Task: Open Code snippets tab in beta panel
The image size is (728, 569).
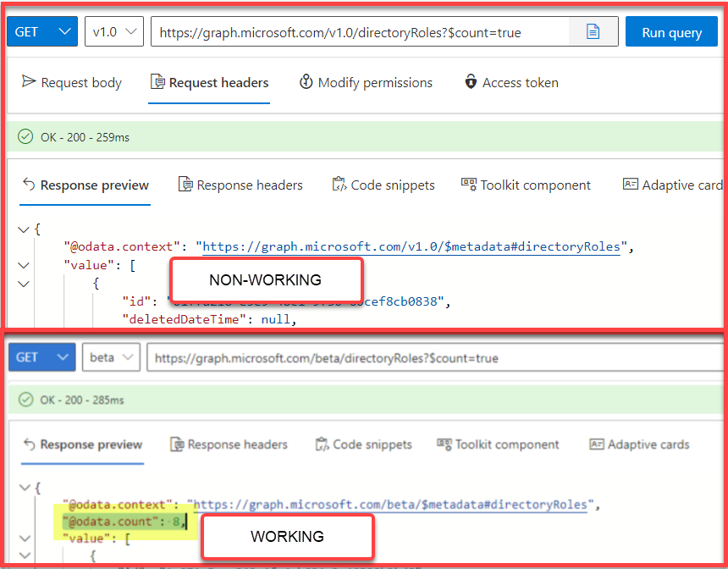Action: (363, 445)
